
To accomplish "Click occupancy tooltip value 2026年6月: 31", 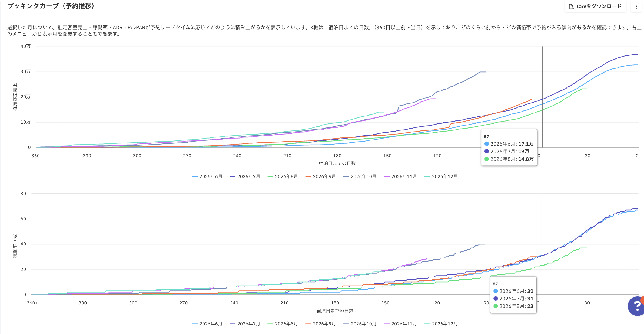I will [x=513, y=291].
